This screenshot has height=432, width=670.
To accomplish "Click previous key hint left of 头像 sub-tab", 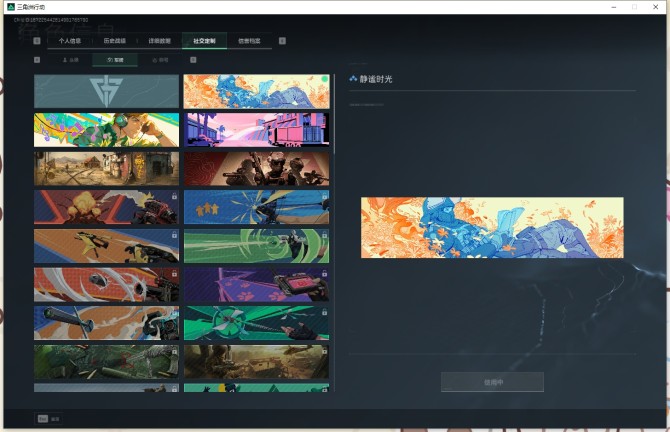I will (x=37, y=60).
